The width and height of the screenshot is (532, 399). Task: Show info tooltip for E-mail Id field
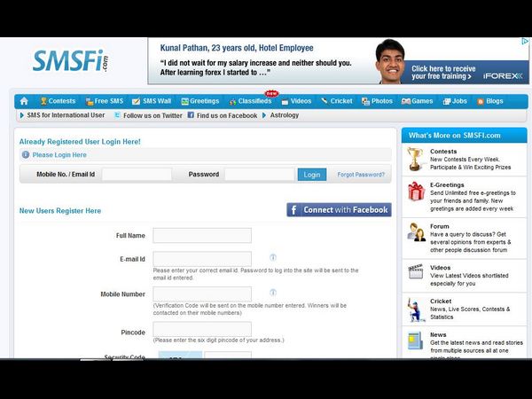coord(273,257)
